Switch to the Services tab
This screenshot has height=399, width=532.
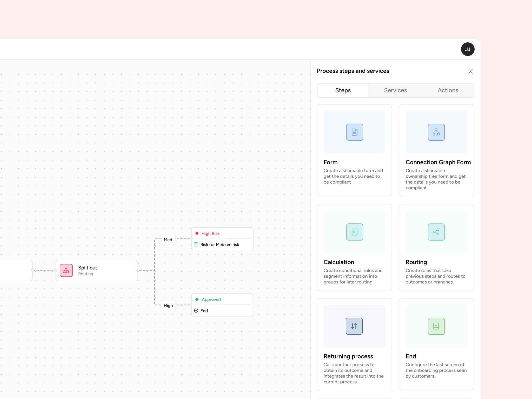pyautogui.click(x=395, y=90)
